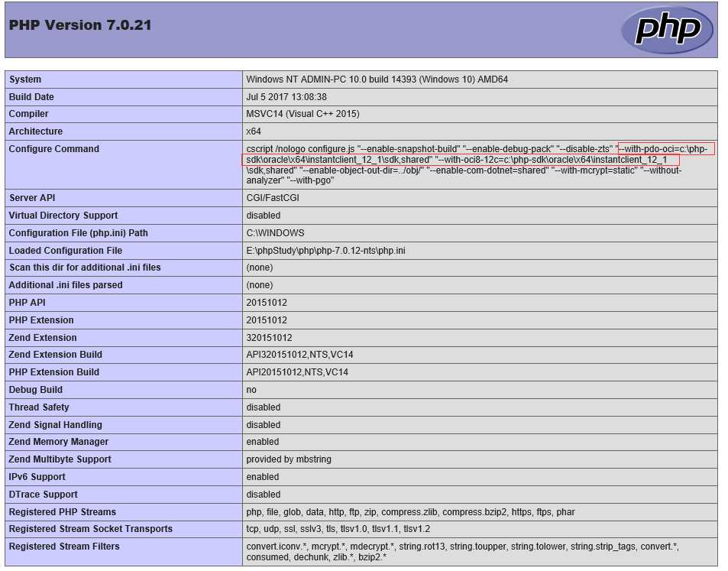Click the 'convert.iconv.*, mcrypt.*' filters list
This screenshot has height=571, width=728.
coord(462,552)
